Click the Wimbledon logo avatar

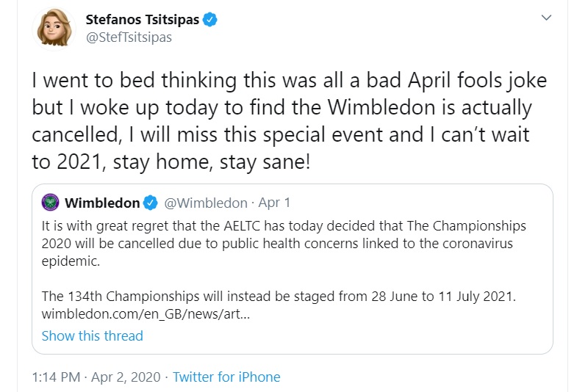51,203
